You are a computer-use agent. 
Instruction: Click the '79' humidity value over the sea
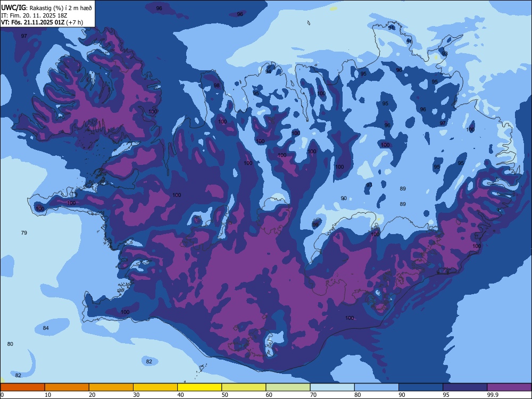coord(24,233)
